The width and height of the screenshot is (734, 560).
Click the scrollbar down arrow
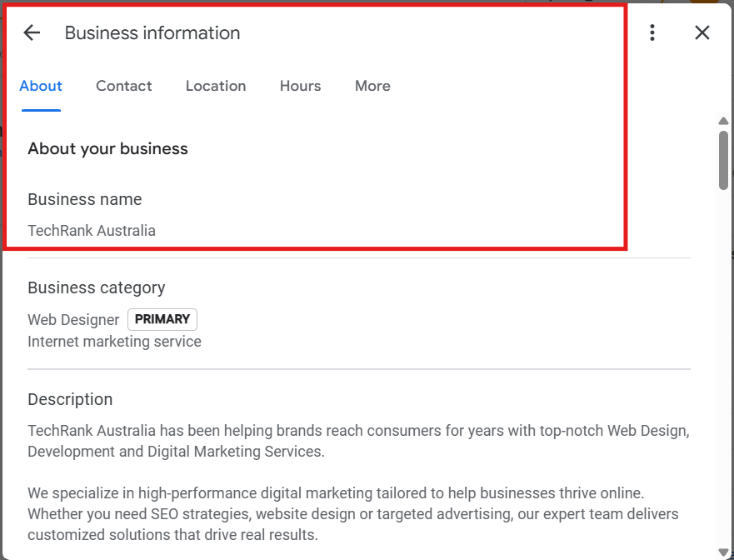[723, 552]
